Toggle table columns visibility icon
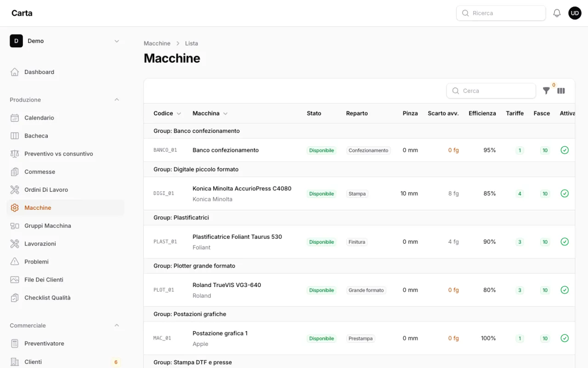Viewport: 588px width, 368px height. pyautogui.click(x=561, y=91)
